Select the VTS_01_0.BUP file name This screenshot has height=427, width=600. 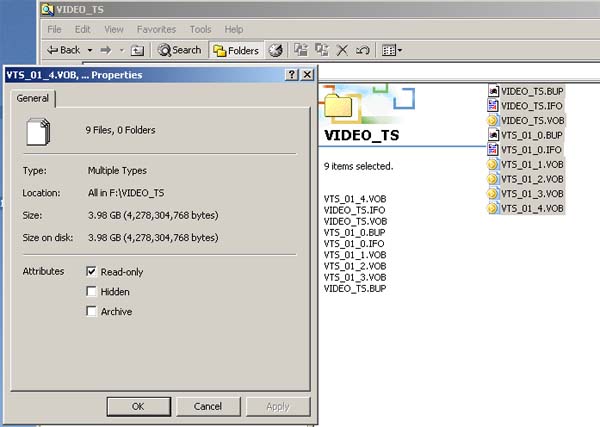coord(532,135)
